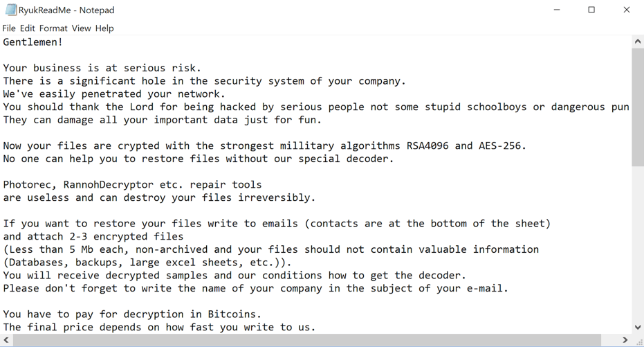Open the File menu
This screenshot has width=644, height=347.
point(9,28)
